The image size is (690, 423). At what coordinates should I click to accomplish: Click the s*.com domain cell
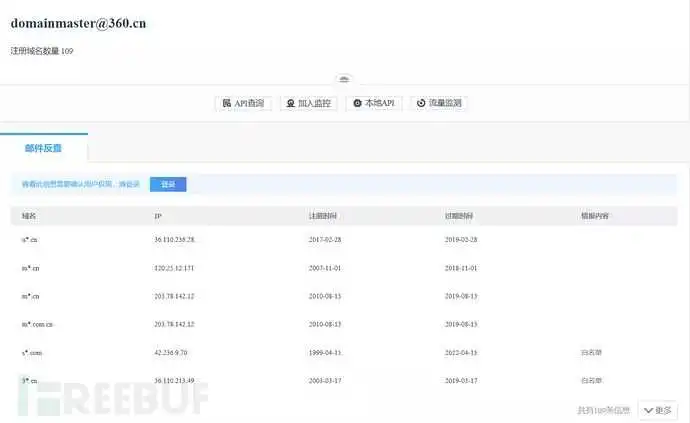coord(32,353)
